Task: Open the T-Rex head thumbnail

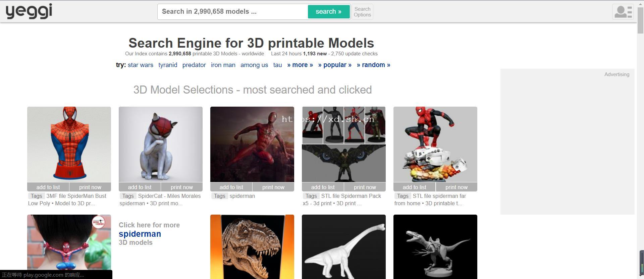Action: (252, 247)
